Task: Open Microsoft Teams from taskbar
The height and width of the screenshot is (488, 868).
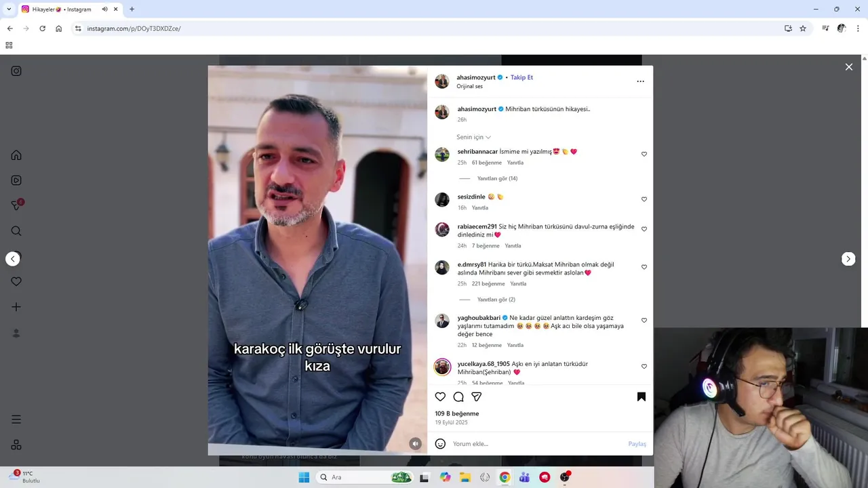Action: coord(524,477)
